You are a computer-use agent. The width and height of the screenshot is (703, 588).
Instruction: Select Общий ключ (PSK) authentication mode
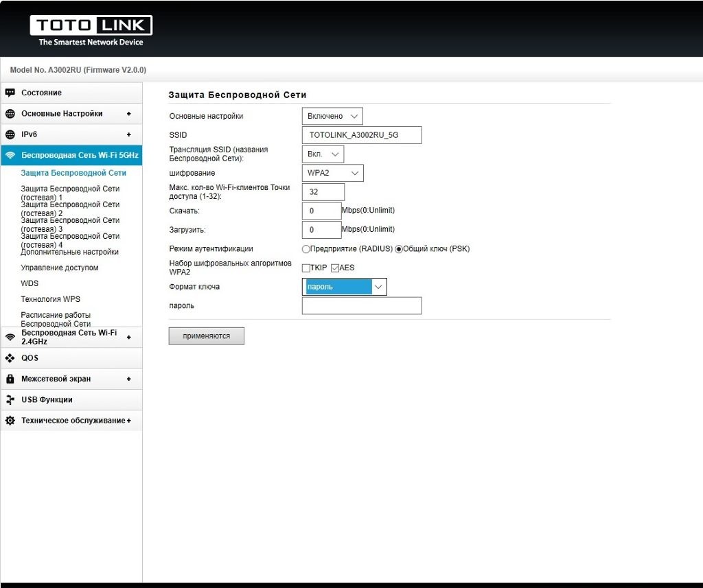point(399,249)
